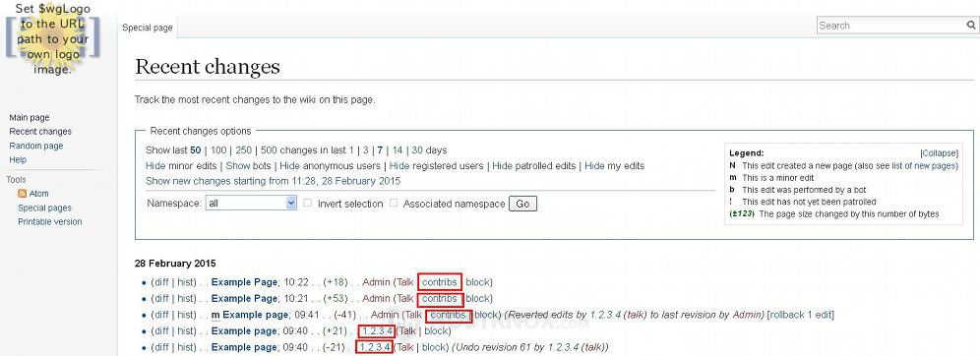
Task: Hide registered users
Action: 399,166
